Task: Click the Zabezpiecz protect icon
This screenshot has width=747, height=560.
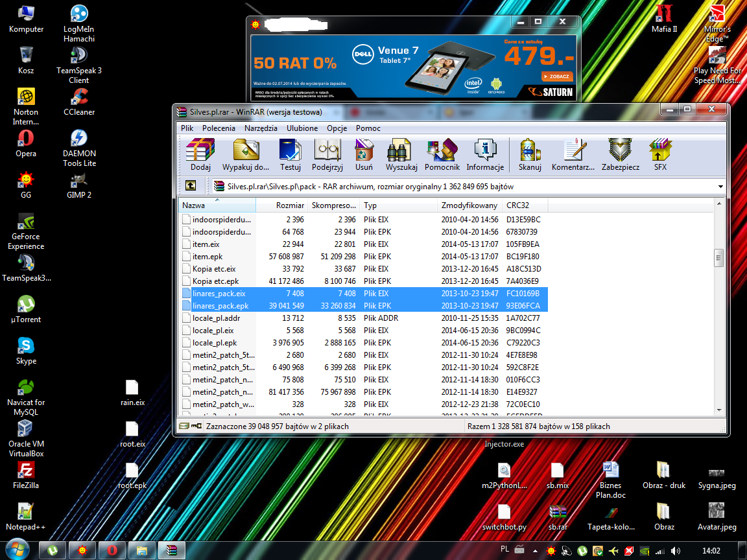Action: coord(621,154)
